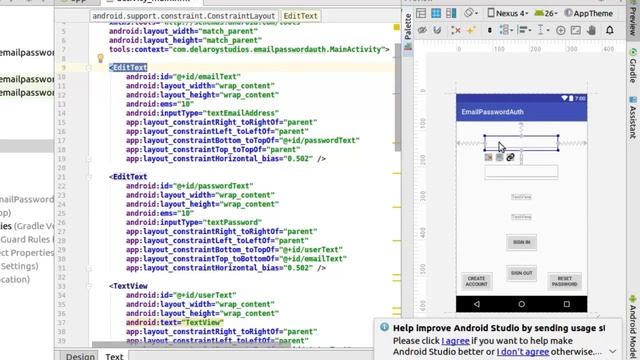Click the preview Recents square icon

coord(567,304)
